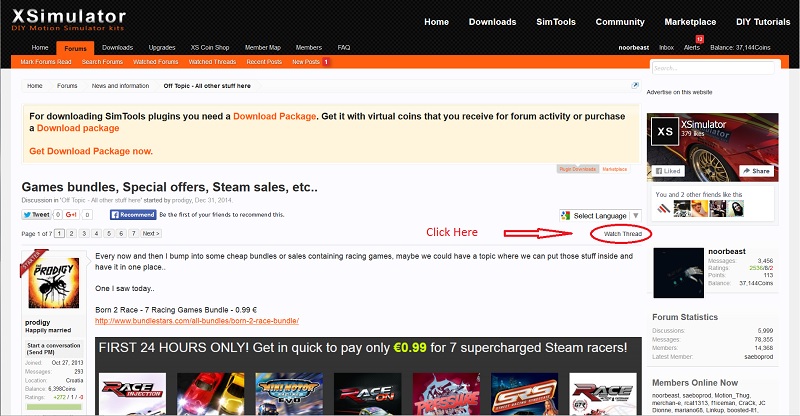Click Watched Forums link
The height and width of the screenshot is (416, 800).
[x=156, y=62]
